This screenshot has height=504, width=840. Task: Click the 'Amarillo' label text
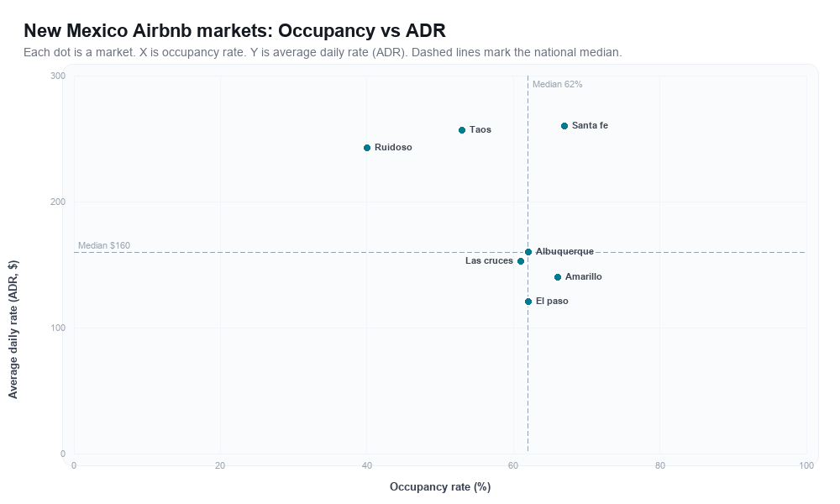pos(584,277)
